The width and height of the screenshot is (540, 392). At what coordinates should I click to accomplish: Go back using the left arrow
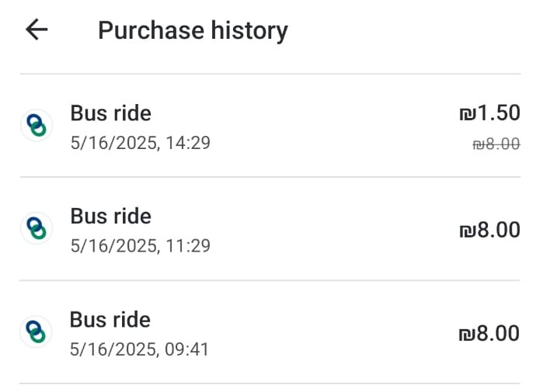point(37,30)
